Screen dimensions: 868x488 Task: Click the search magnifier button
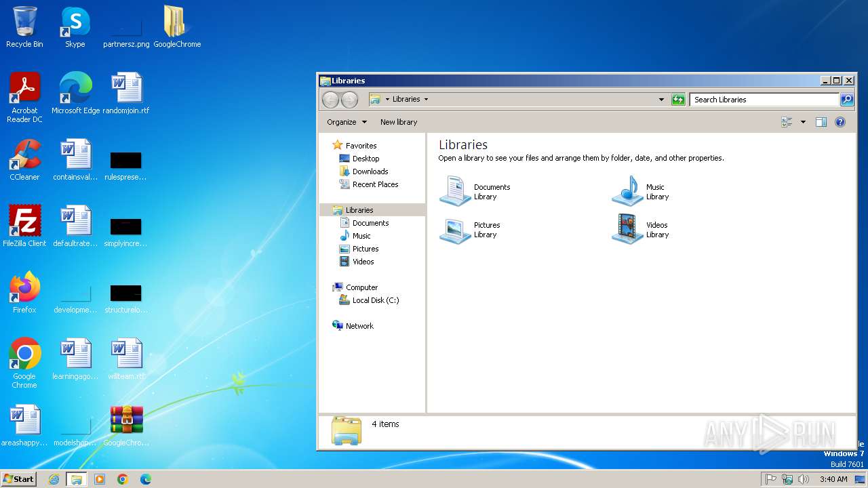click(846, 100)
